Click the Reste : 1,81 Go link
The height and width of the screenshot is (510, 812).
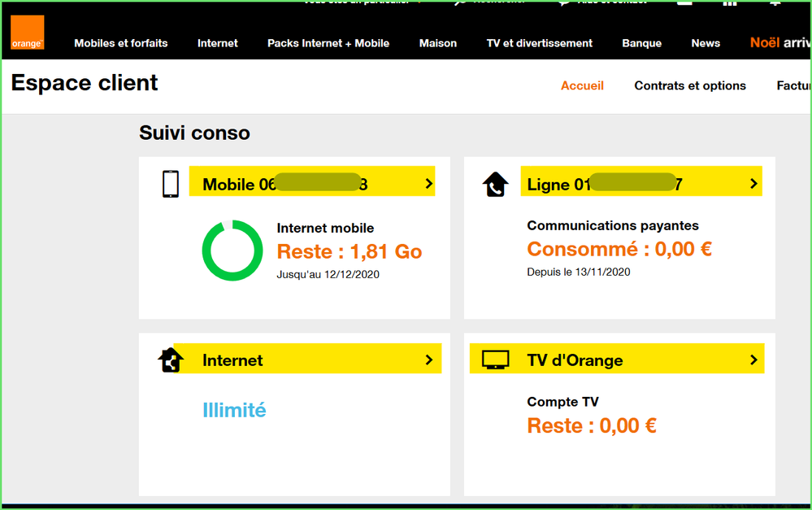click(350, 252)
